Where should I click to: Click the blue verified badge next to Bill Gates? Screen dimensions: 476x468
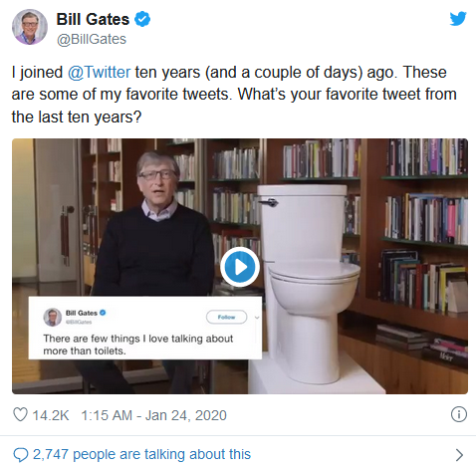coord(142,19)
